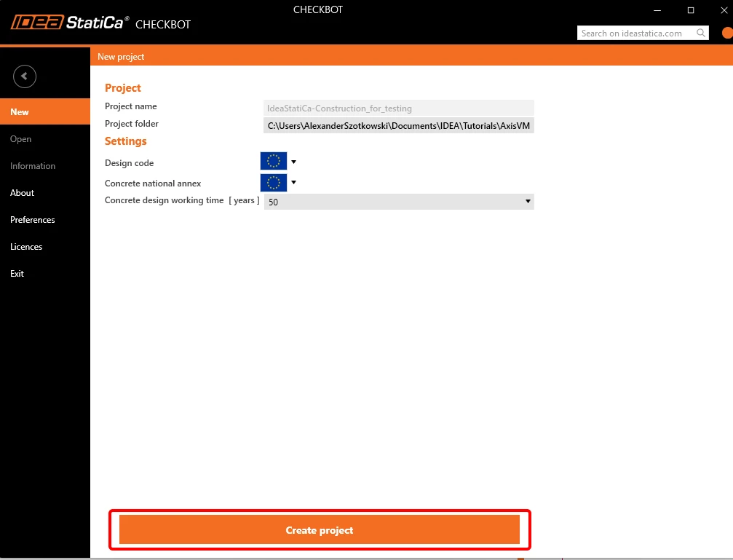Click the Search on ideastatica.com field
Screen dimensions: 733x560
(643, 33)
